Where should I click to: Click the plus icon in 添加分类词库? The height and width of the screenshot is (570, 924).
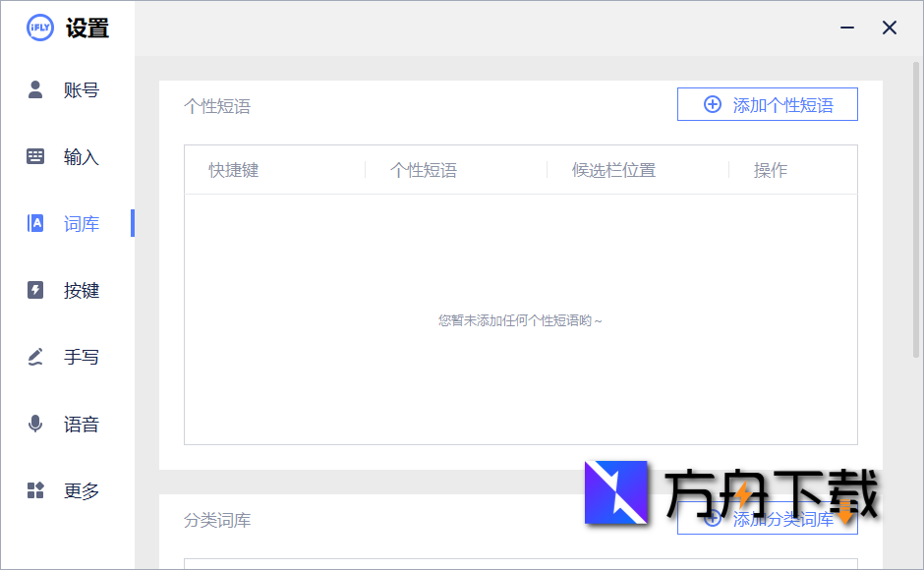coord(712,519)
